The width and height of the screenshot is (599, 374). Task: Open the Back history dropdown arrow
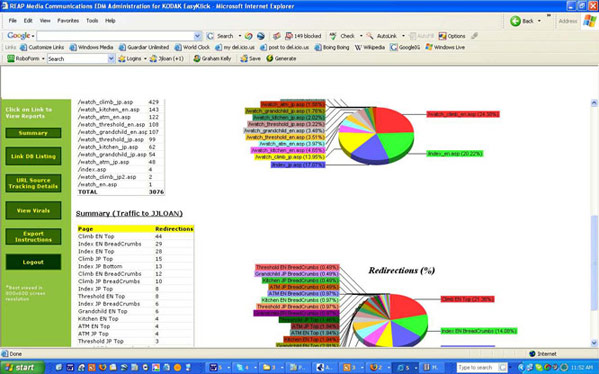pyautogui.click(x=539, y=21)
